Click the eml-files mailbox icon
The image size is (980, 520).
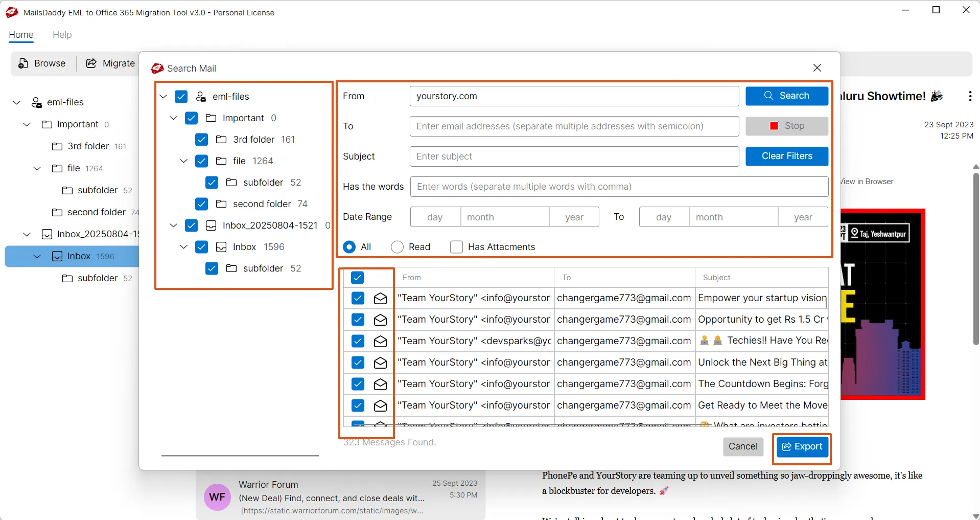click(x=36, y=102)
